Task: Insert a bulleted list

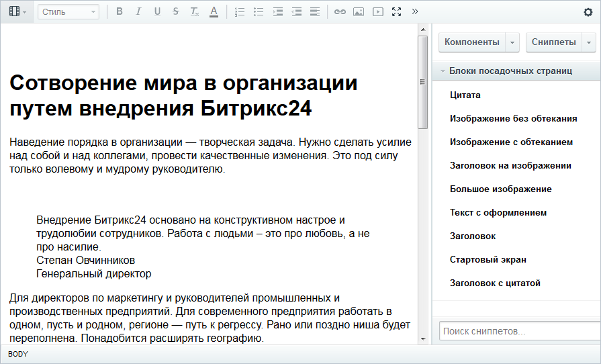Action: pos(259,12)
